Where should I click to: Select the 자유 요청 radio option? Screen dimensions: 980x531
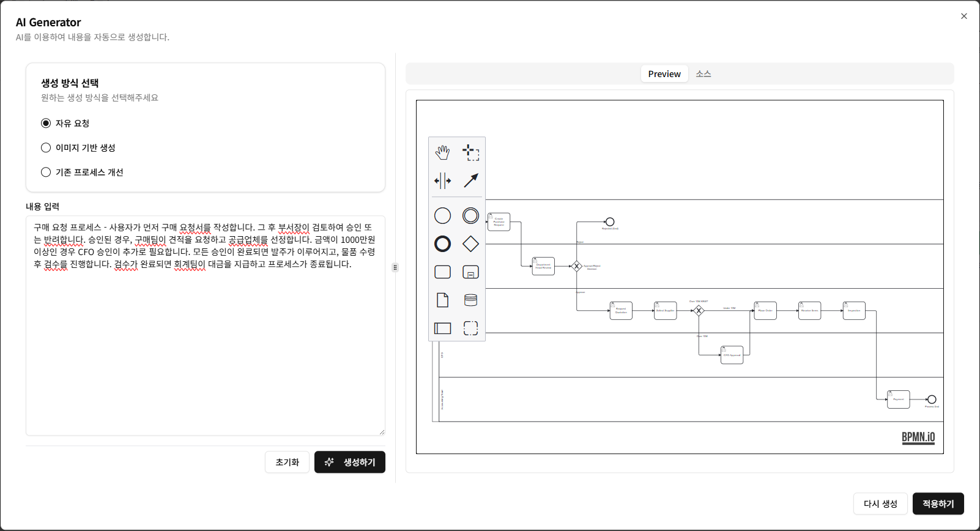tap(46, 124)
